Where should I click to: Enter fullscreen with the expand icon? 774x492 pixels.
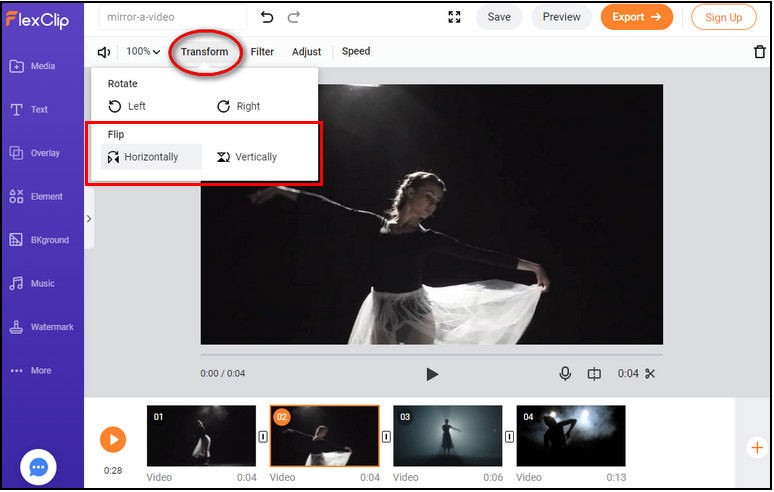click(x=454, y=17)
